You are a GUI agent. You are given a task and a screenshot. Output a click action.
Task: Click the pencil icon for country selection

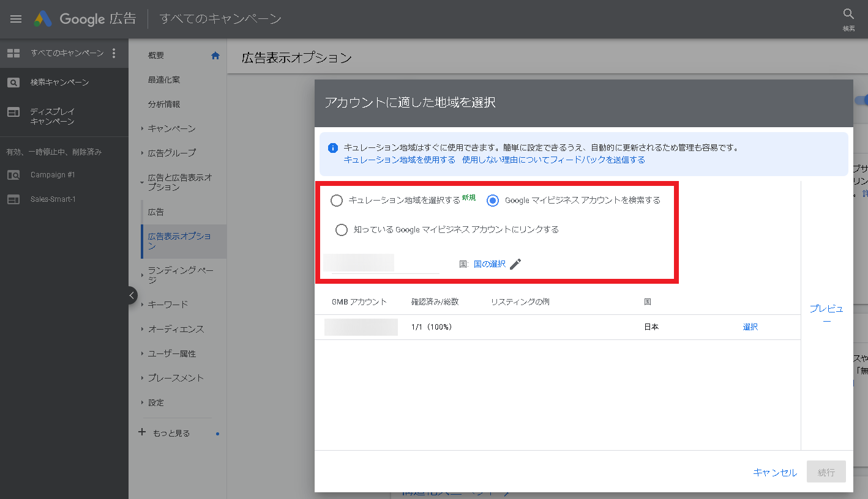[515, 264]
